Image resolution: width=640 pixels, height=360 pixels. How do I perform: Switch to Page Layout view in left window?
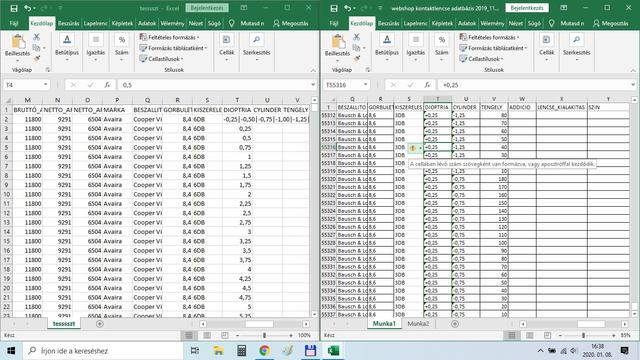pyautogui.click(x=207, y=335)
